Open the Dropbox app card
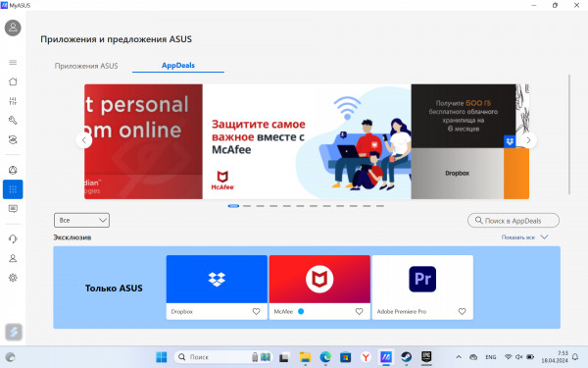Viewport: 588px width, 368px height. [x=217, y=288]
